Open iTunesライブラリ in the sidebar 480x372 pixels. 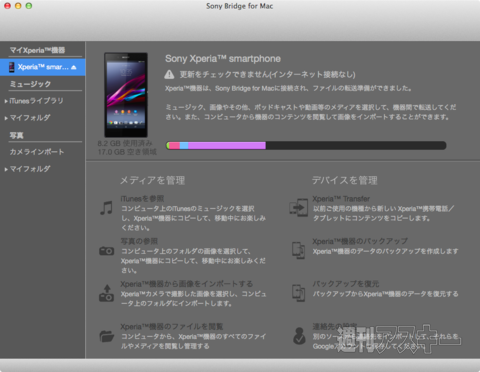pyautogui.click(x=36, y=101)
